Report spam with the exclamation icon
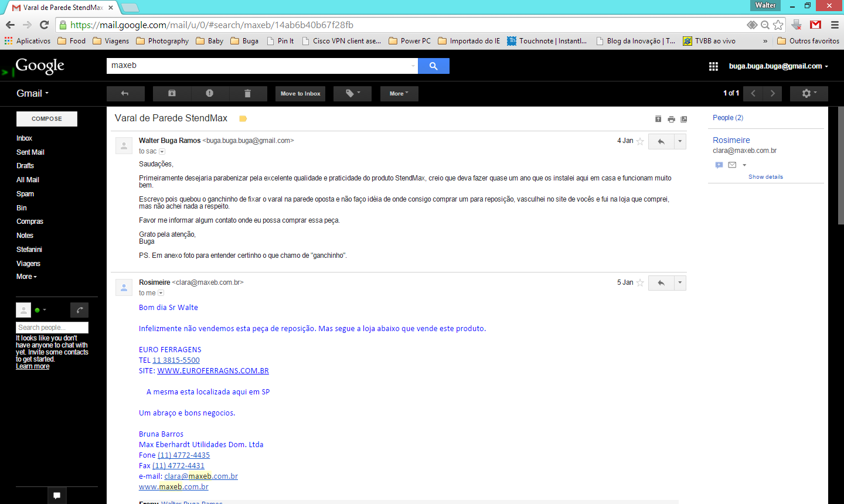The width and height of the screenshot is (844, 504). click(x=210, y=94)
